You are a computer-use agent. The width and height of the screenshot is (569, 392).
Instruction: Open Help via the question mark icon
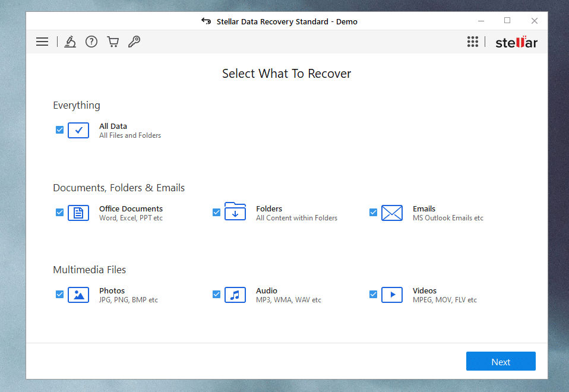coord(91,42)
